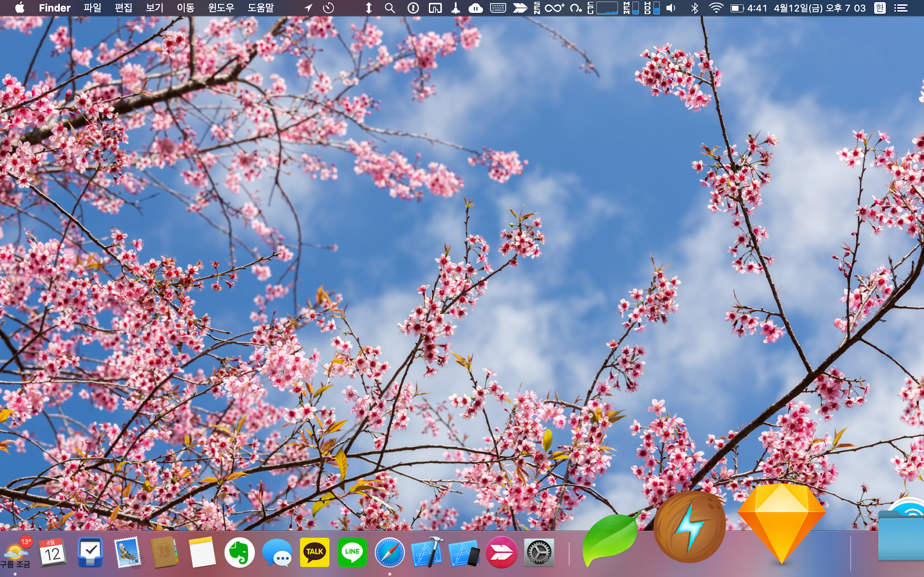Open Wi-Fi status menu
Screen dimensions: 924x577
(716, 8)
